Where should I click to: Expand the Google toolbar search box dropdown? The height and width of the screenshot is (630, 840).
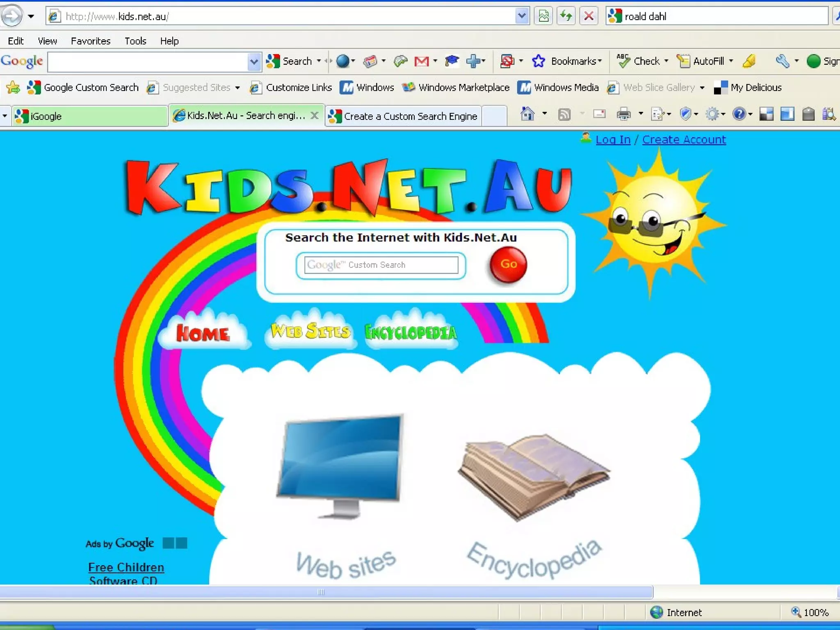[254, 62]
